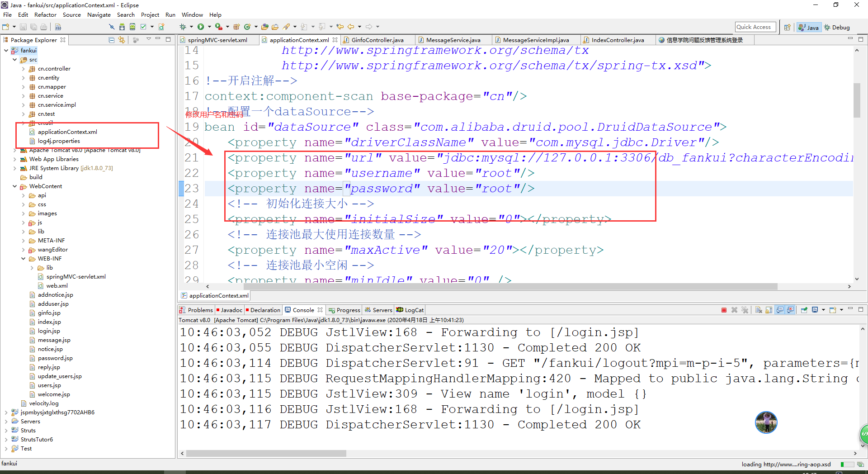Select applicationContext.xml in Package Explorer

click(x=67, y=132)
